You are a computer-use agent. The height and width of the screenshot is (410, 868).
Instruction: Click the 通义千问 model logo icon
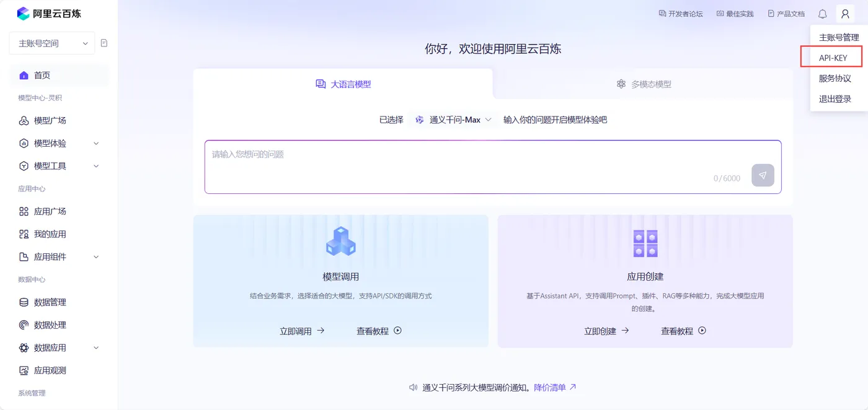click(x=420, y=120)
